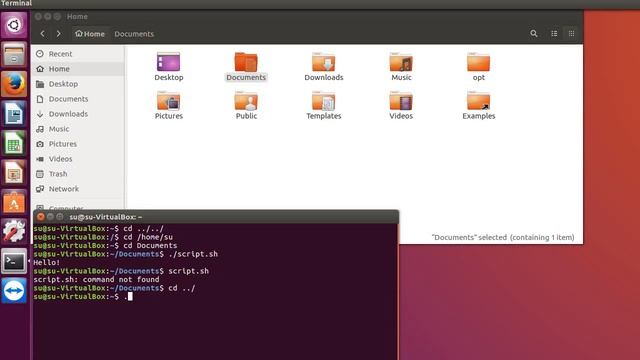Click the Terminal label in top panel
640x360 pixels.
16,4
